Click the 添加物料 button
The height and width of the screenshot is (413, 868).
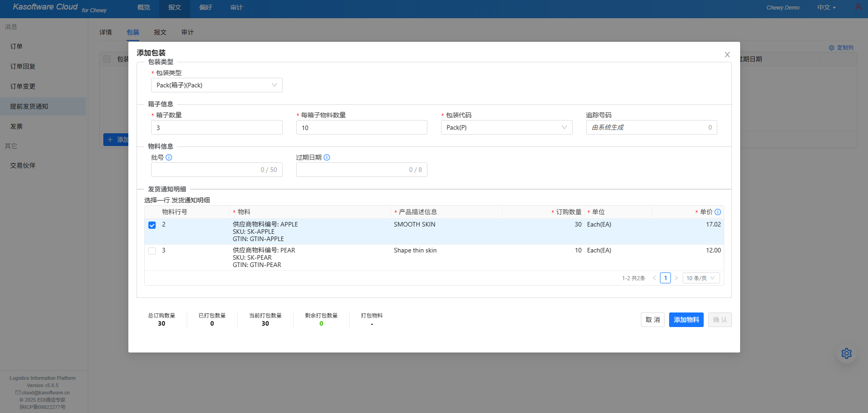pos(686,320)
